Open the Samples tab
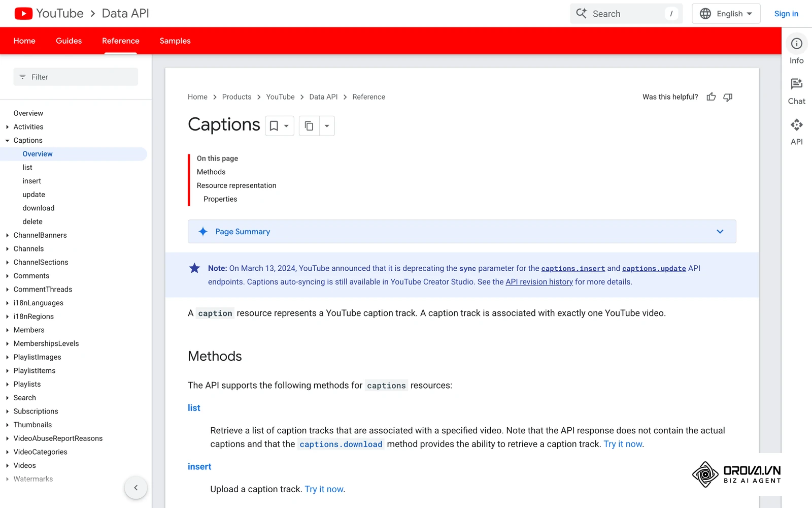Viewport: 812px width, 508px height. 175,41
